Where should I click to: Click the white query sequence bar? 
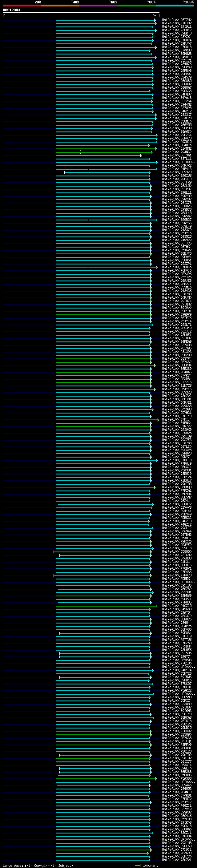[x=81, y=12]
